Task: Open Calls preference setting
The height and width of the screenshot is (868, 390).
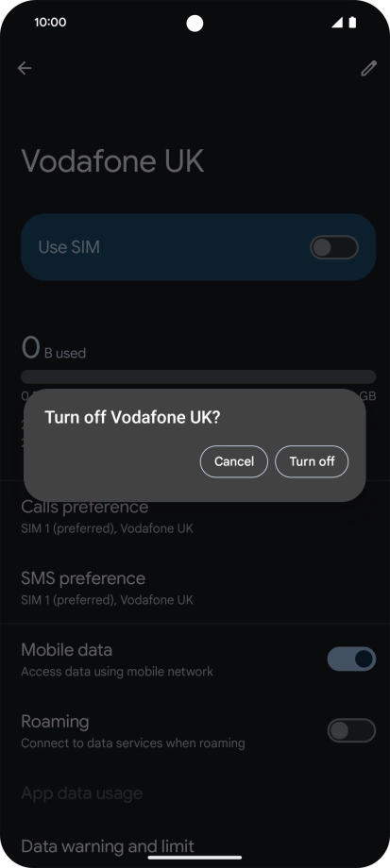Action: point(195,516)
